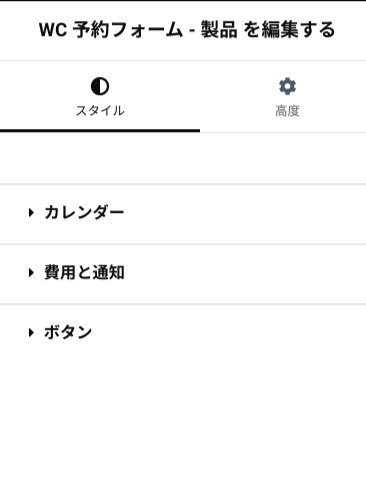
Task: Click the gear icon above 高度
Action: (287, 86)
